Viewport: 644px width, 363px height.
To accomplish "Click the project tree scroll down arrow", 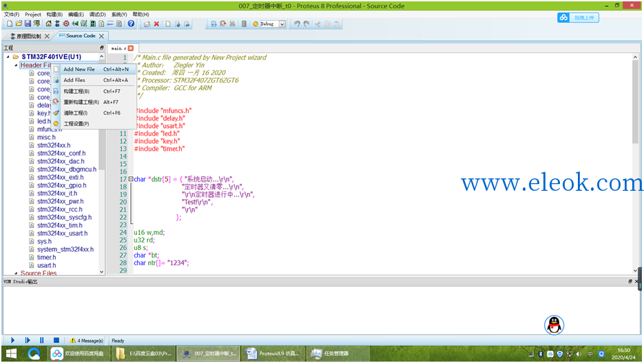I will pos(101,272).
